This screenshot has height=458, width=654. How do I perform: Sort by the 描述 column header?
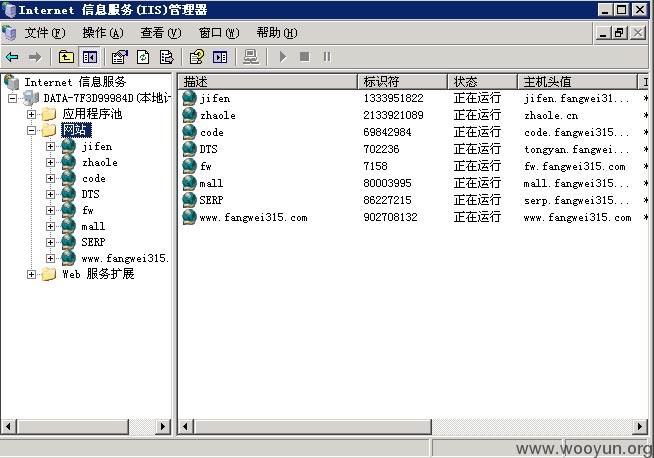point(268,82)
